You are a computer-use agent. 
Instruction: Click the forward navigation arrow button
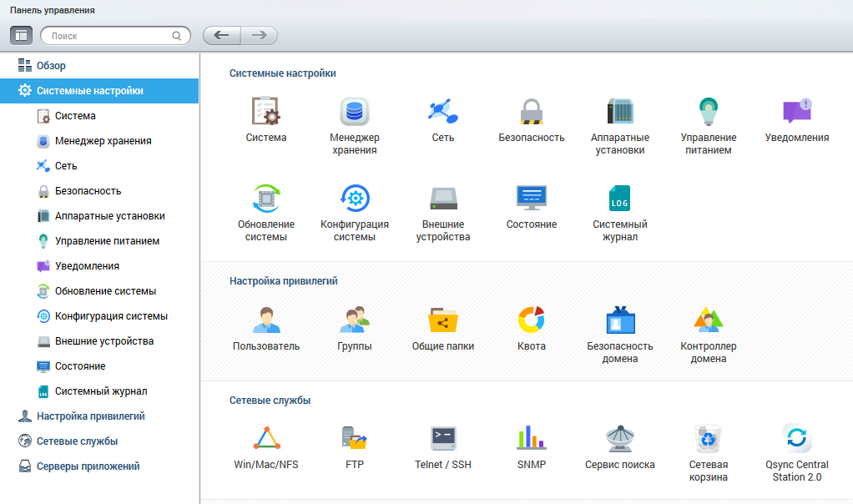click(259, 35)
